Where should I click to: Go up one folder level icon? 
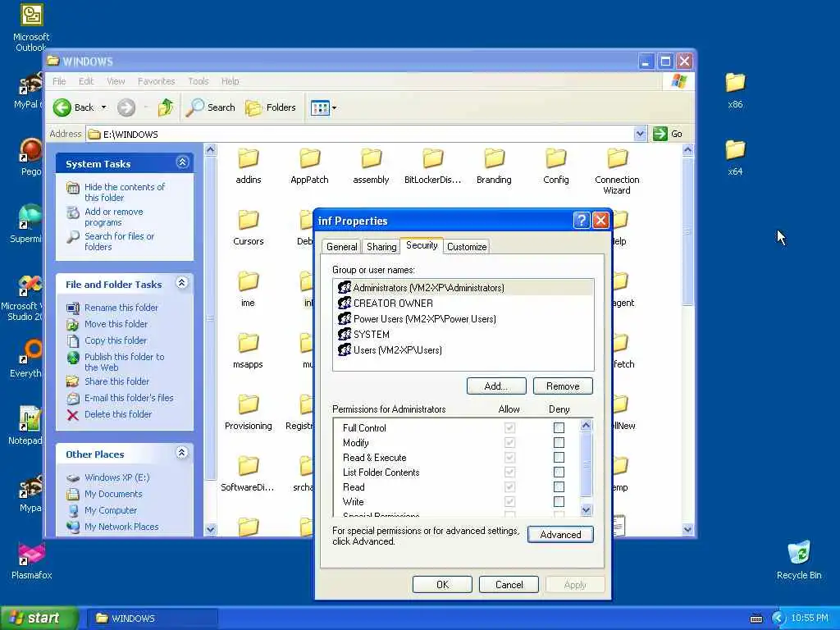[166, 107]
